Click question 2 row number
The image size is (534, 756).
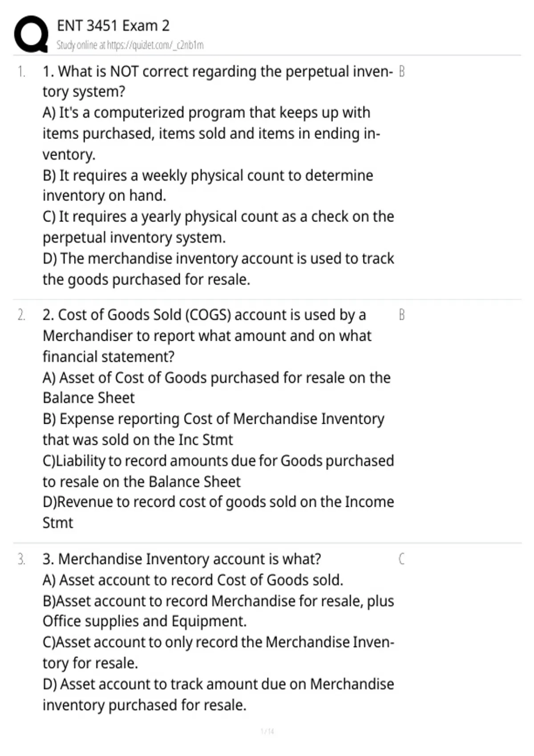[21, 315]
